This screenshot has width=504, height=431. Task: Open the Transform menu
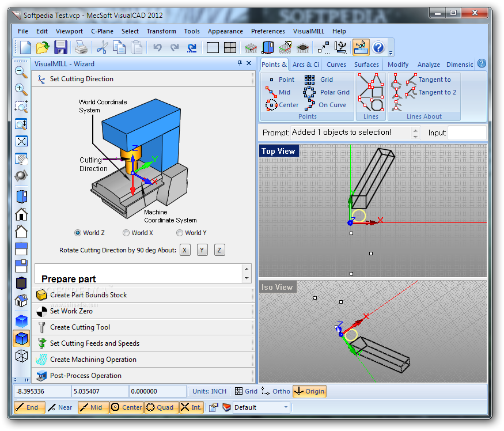pos(161,31)
